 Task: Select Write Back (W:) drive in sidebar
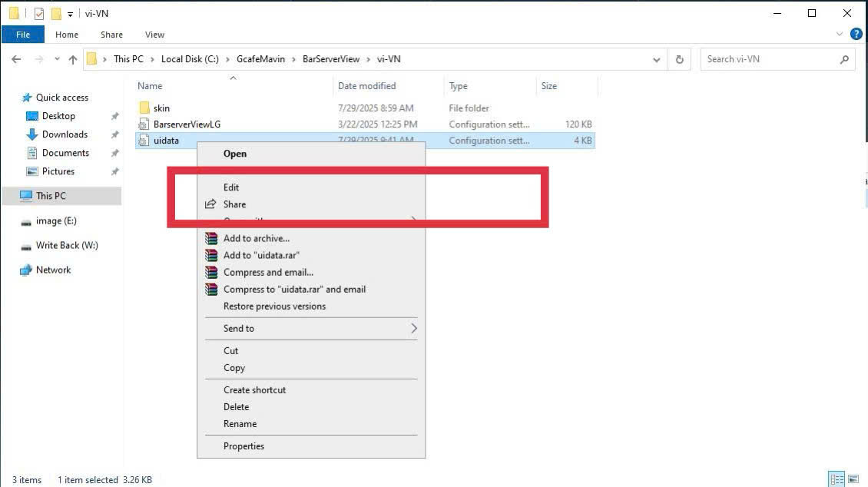(67, 246)
